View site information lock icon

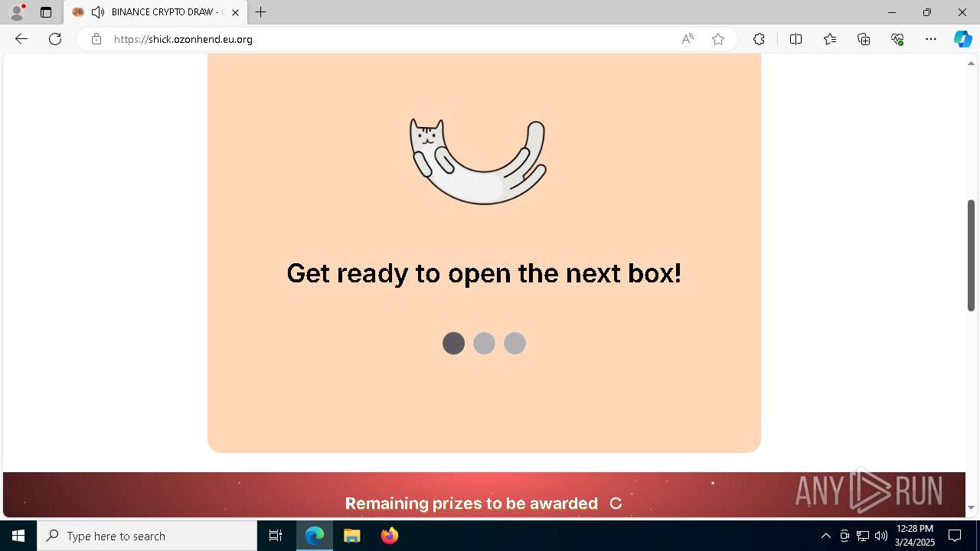point(96,39)
